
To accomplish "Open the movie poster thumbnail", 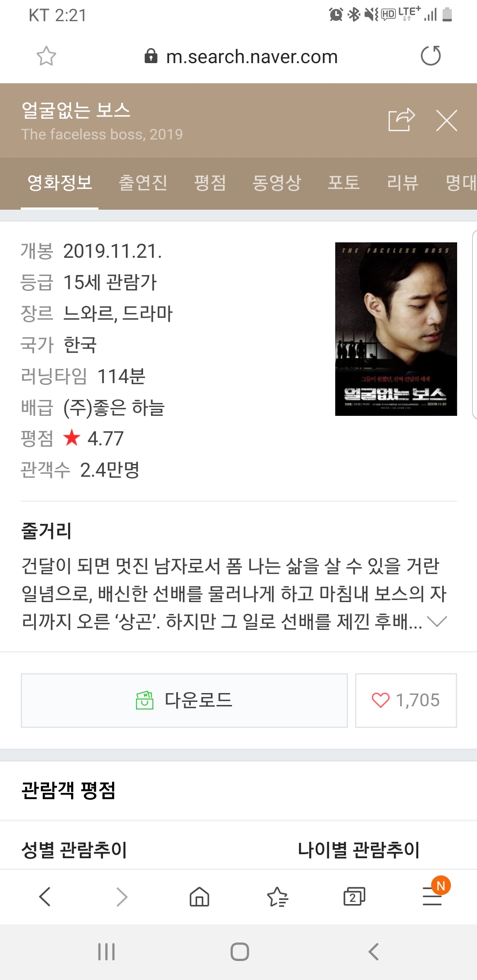I will pos(396,329).
